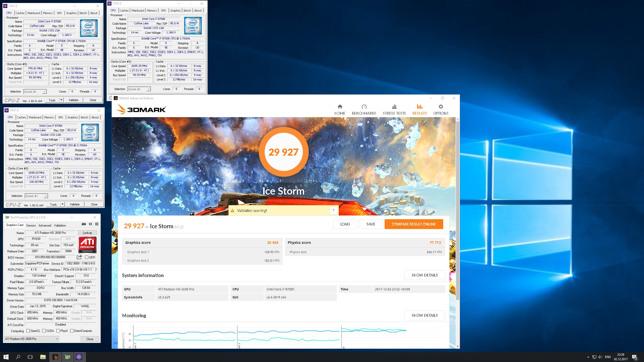Click the Intel Core i7 logo in lower CPU-Z
The width and height of the screenshot is (644, 362).
click(x=90, y=132)
